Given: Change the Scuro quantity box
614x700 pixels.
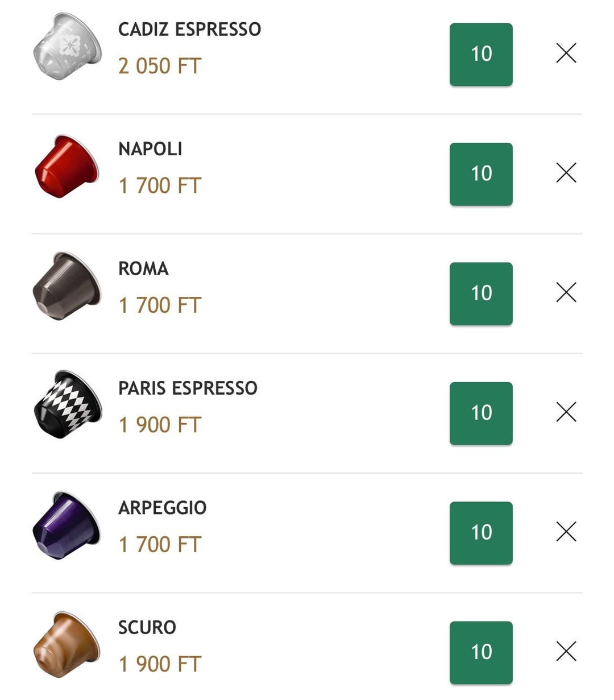Looking at the screenshot, I should click(x=481, y=652).
